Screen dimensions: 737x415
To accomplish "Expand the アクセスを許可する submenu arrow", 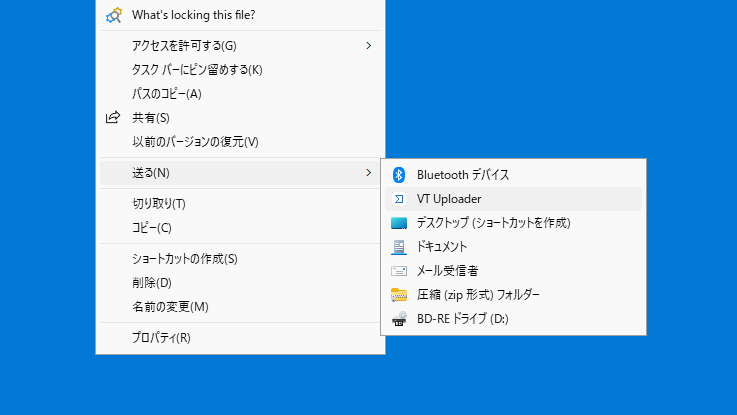I will [368, 46].
